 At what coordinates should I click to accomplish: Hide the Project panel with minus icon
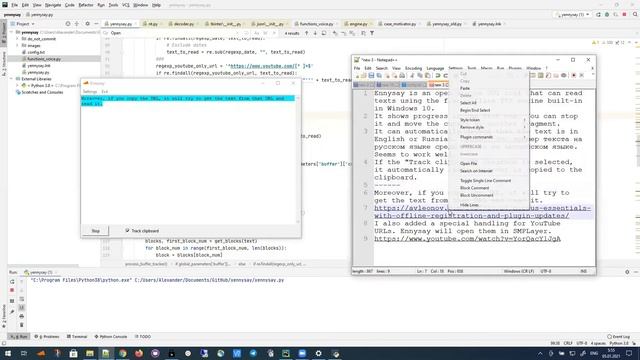coord(96,24)
